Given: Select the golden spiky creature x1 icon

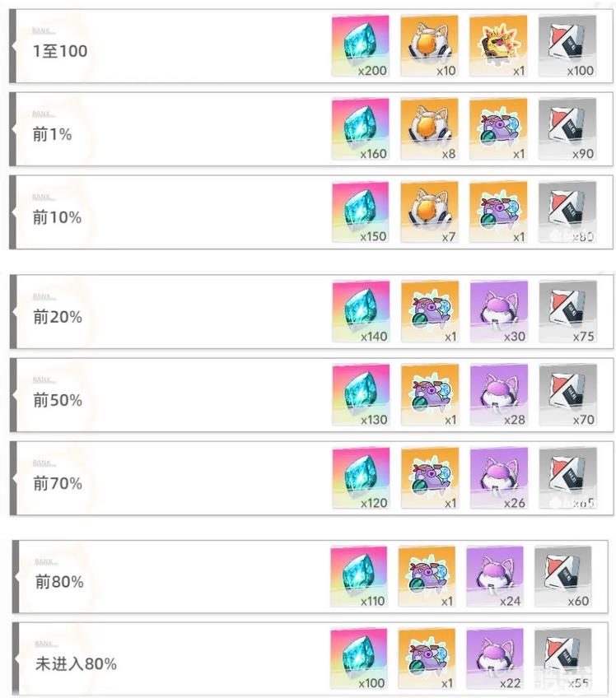Looking at the screenshot, I should coord(498,46).
